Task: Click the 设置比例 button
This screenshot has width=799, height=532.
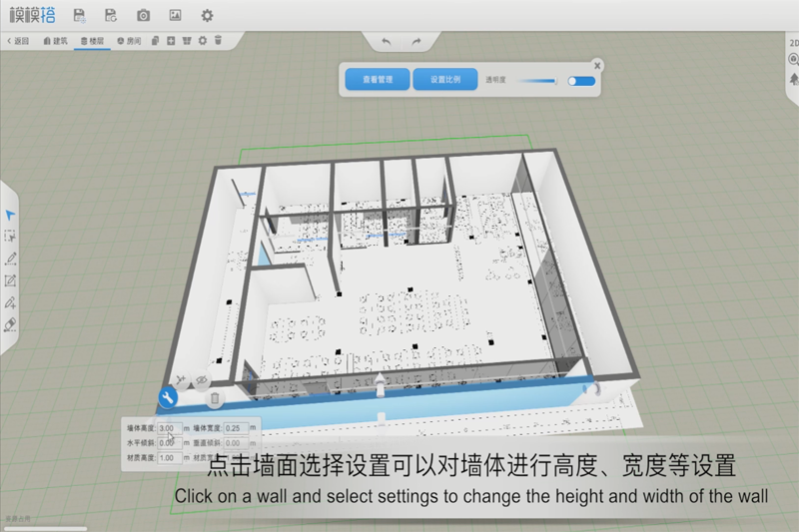Action: tap(445, 80)
